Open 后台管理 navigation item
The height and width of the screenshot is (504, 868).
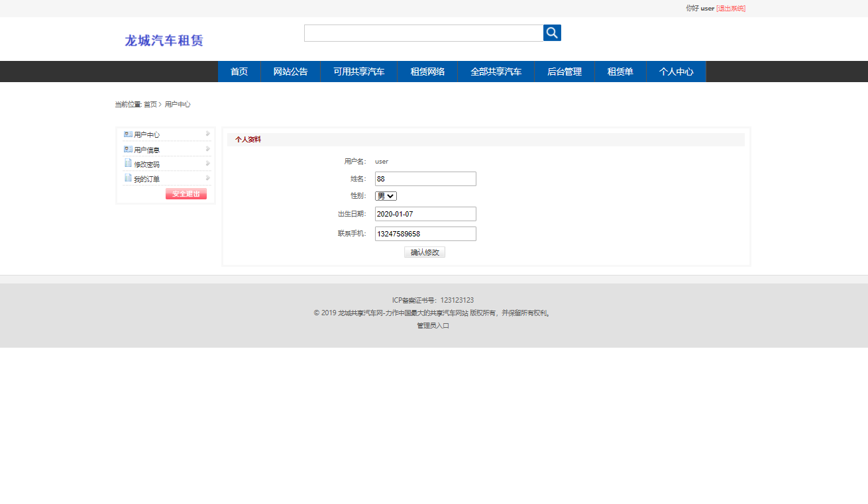coord(565,72)
